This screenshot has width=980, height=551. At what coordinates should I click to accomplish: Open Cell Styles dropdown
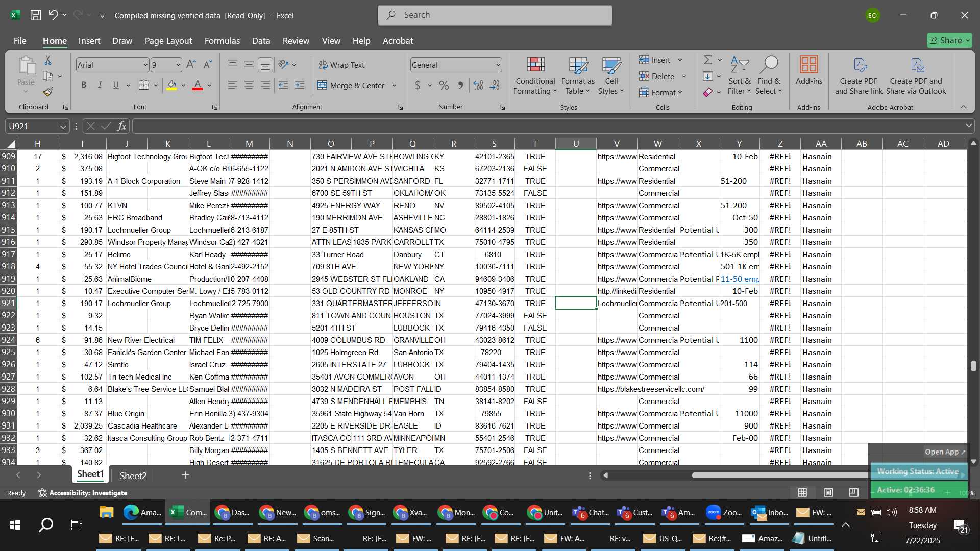pos(611,76)
